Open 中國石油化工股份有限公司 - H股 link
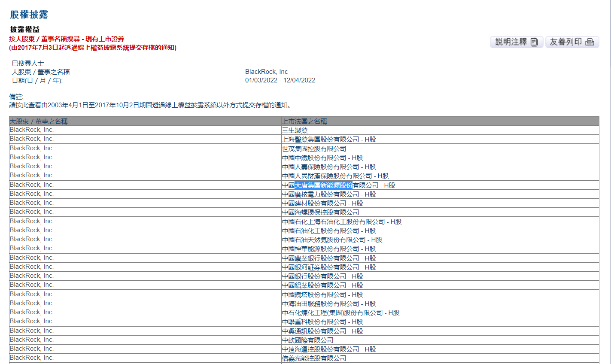The height and width of the screenshot is (364, 611). pos(329,231)
